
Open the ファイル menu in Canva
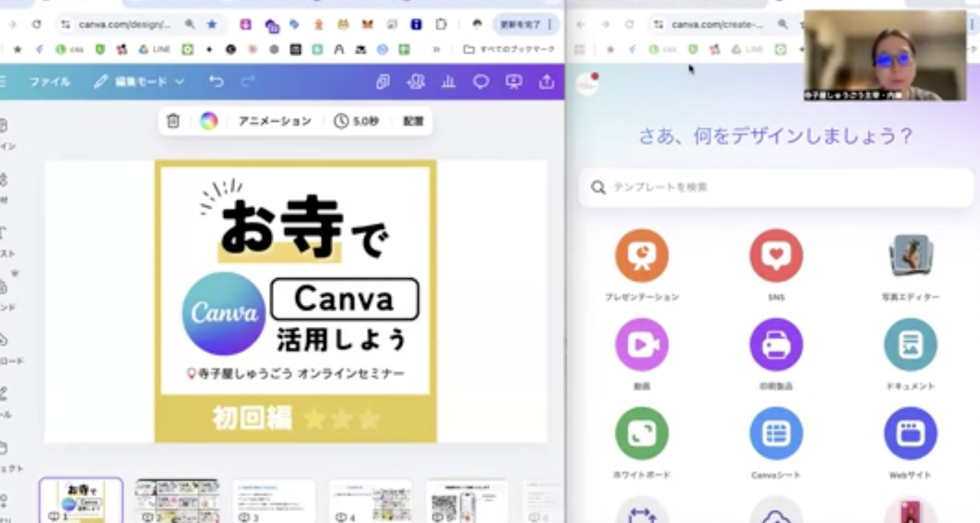click(51, 81)
